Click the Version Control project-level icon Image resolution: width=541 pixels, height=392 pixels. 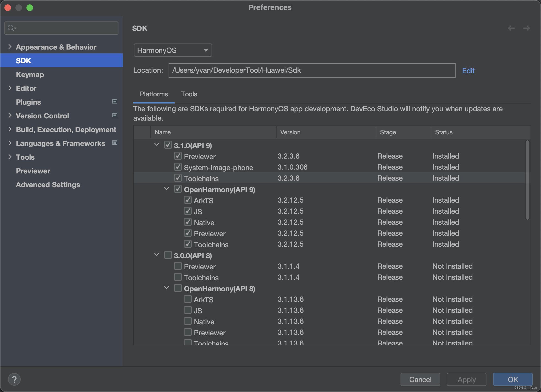click(115, 115)
